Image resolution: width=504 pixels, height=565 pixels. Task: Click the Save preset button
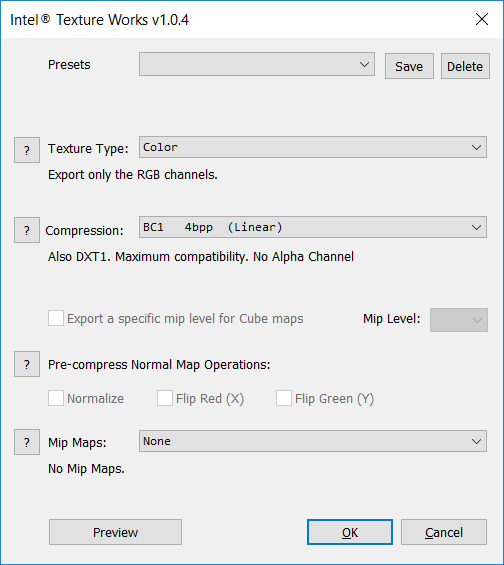pos(409,66)
